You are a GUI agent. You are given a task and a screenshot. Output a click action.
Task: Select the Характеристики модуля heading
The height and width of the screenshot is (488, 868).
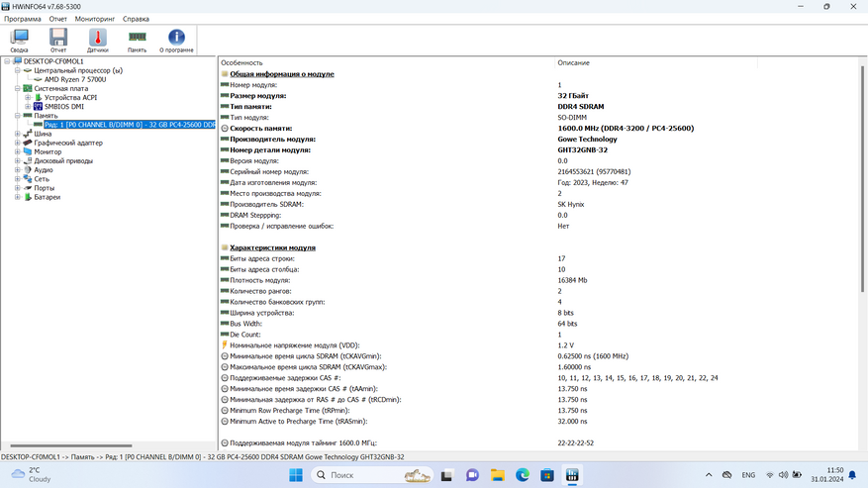(x=272, y=247)
